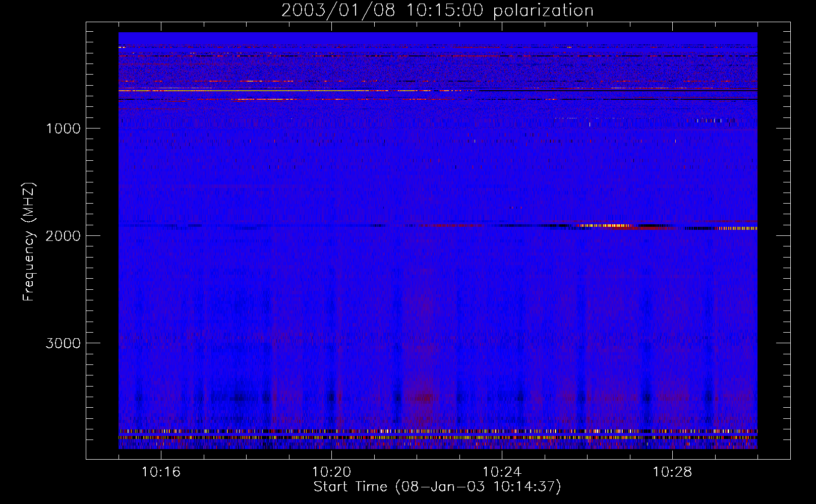Click the 3000 frequency tick label

pyautogui.click(x=63, y=343)
